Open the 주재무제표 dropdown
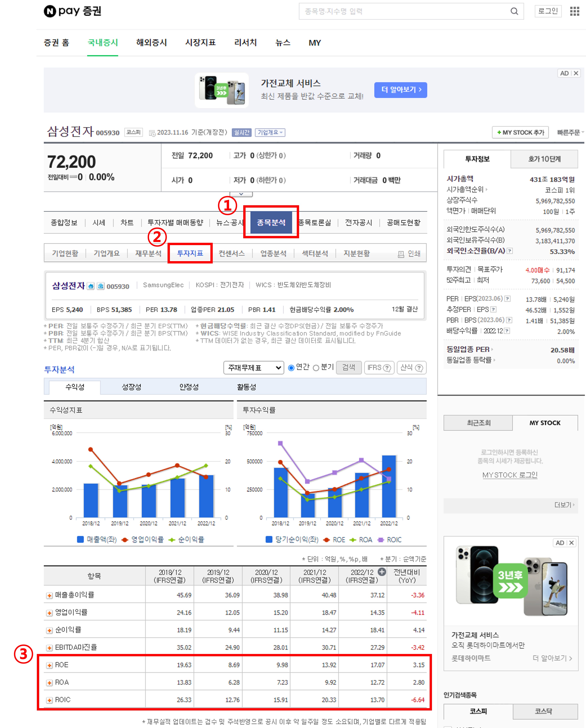The height and width of the screenshot is (728, 586). [x=253, y=368]
